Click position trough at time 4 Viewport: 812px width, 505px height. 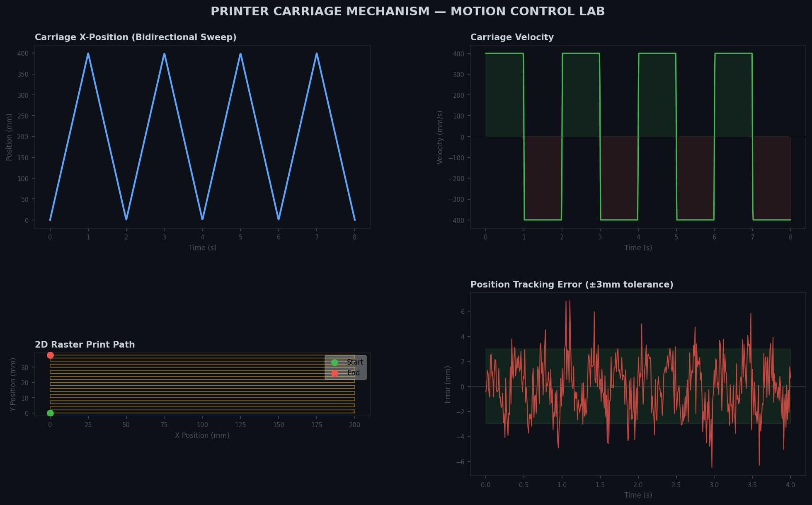[x=202, y=219]
